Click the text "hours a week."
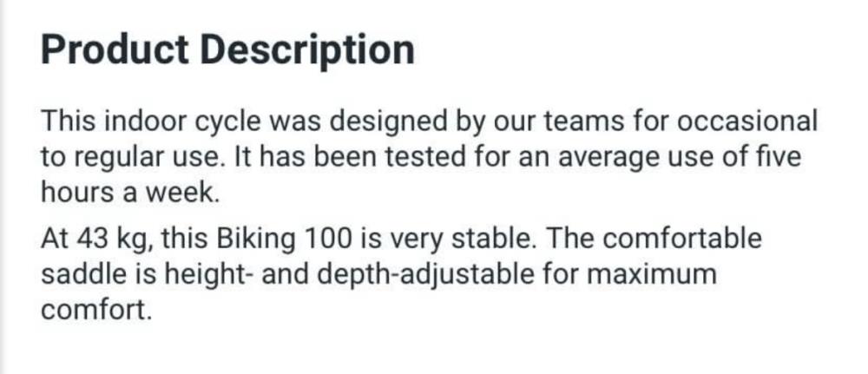Image resolution: width=868 pixels, height=374 pixels. [130, 193]
